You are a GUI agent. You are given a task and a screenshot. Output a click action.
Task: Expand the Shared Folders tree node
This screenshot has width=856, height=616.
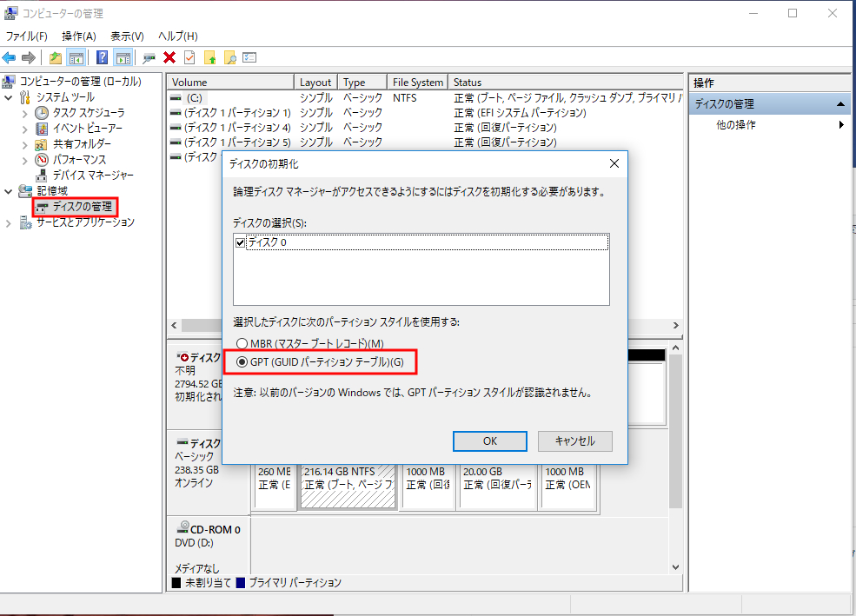click(x=24, y=144)
